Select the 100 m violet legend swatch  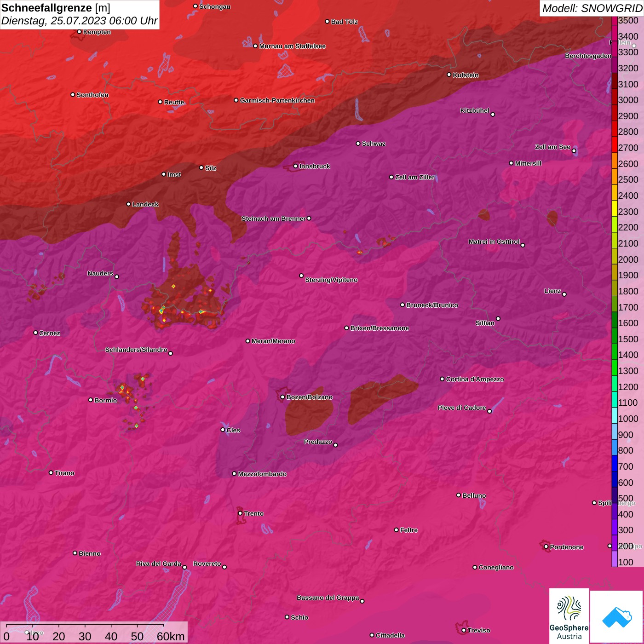tap(615, 558)
